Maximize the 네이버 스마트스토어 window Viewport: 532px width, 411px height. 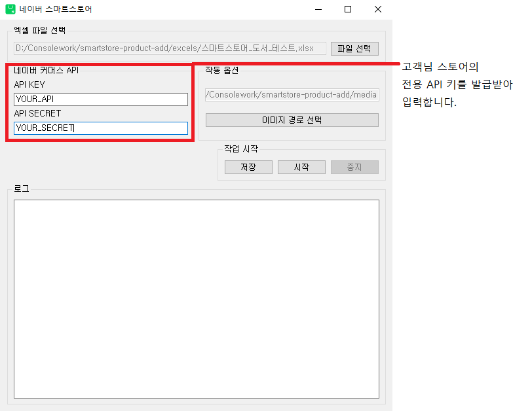tap(348, 9)
